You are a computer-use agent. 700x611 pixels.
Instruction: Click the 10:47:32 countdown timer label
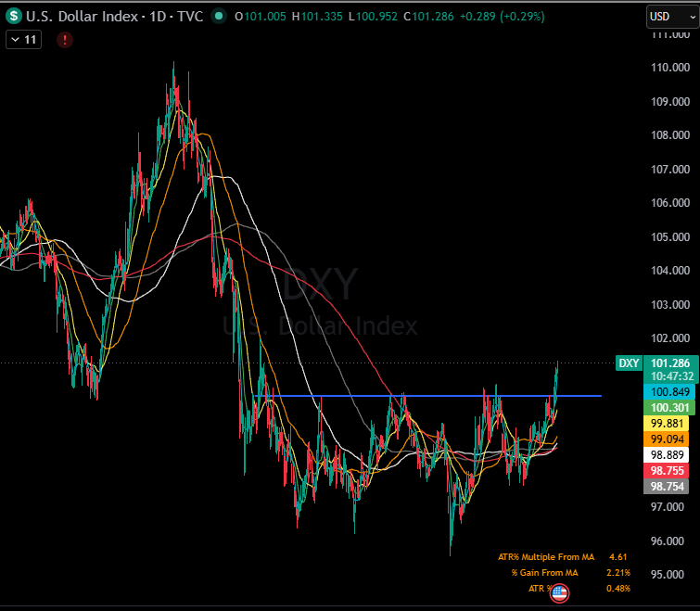point(672,376)
